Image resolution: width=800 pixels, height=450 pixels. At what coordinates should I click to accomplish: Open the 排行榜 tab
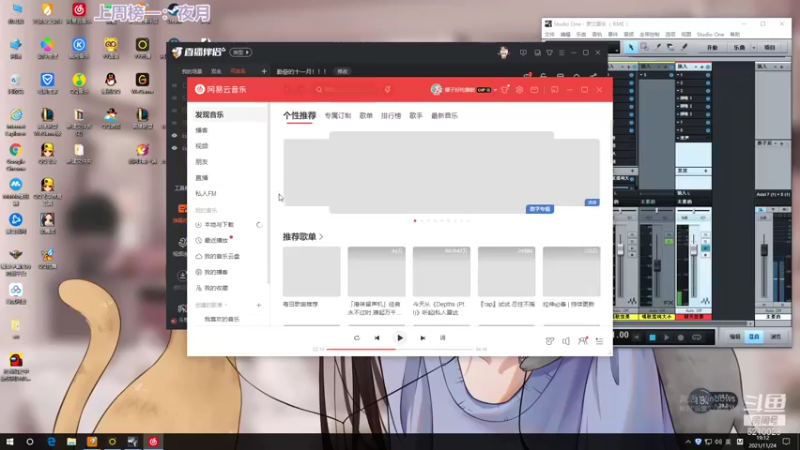391,116
